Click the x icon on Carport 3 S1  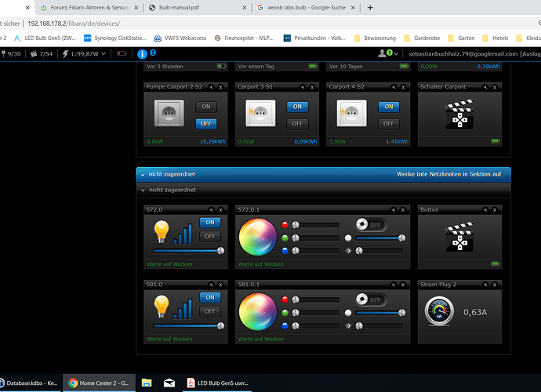click(312, 87)
